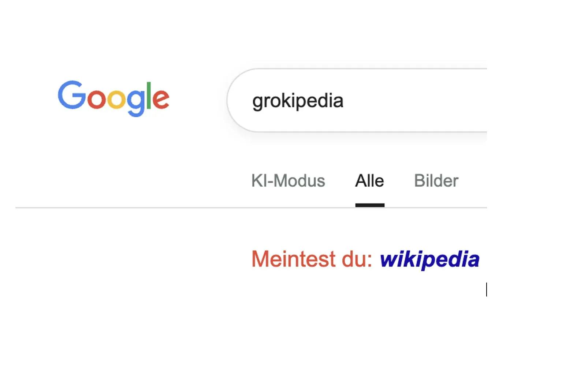Select the currently active Alle tab
The height and width of the screenshot is (392, 588).
[369, 180]
